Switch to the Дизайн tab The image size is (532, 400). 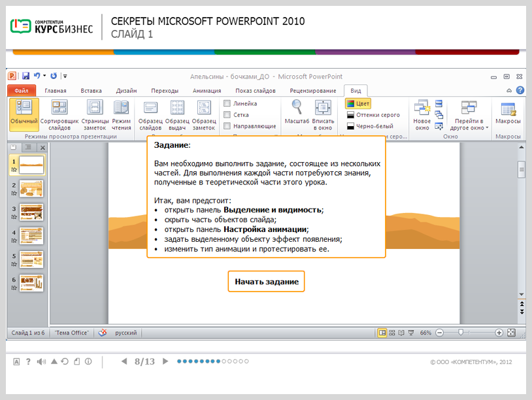[x=126, y=91]
